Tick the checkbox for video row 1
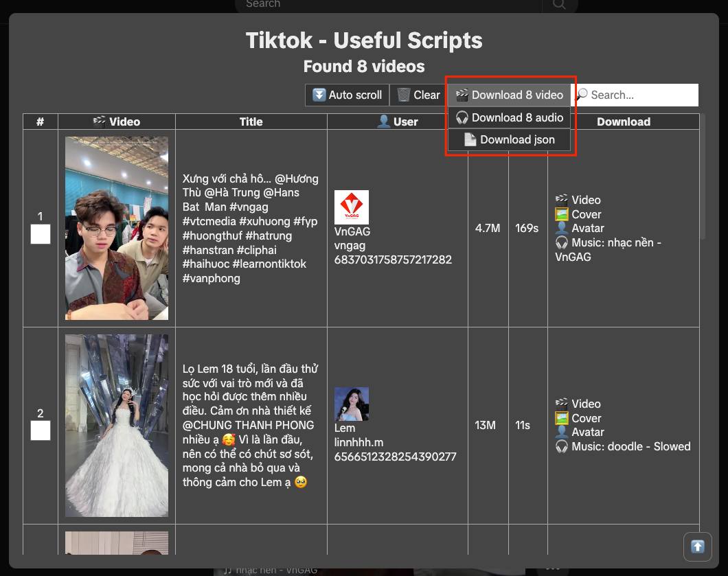Image resolution: width=728 pixels, height=576 pixels. (41, 234)
